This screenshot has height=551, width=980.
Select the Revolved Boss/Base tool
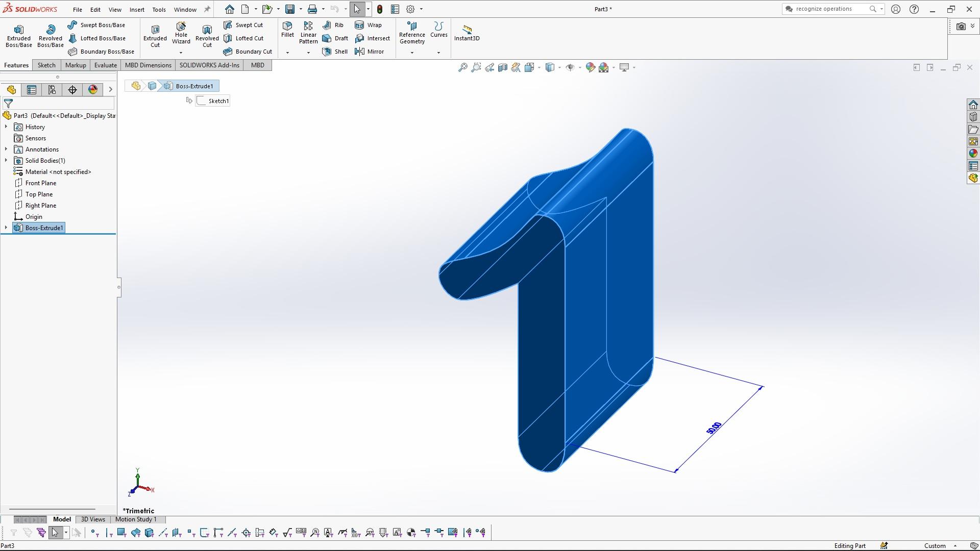51,36
